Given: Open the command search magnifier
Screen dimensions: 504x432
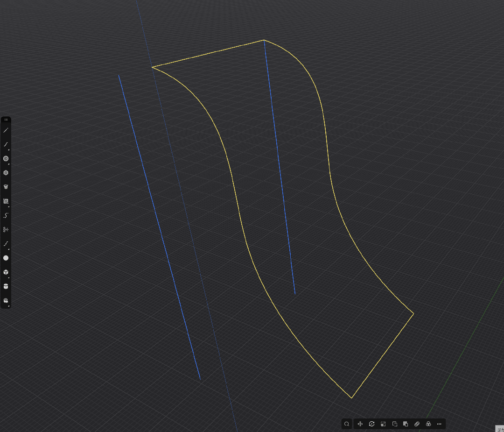Looking at the screenshot, I should pyautogui.click(x=346, y=424).
